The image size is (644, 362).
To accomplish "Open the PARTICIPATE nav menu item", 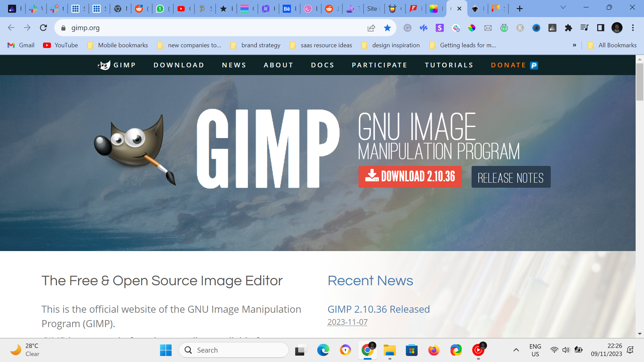I will click(379, 65).
